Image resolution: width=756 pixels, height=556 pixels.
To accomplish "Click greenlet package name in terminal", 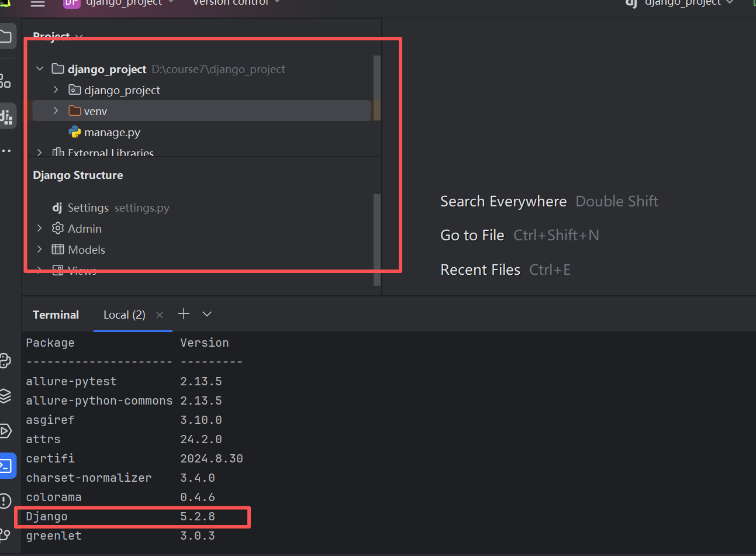I will [54, 536].
